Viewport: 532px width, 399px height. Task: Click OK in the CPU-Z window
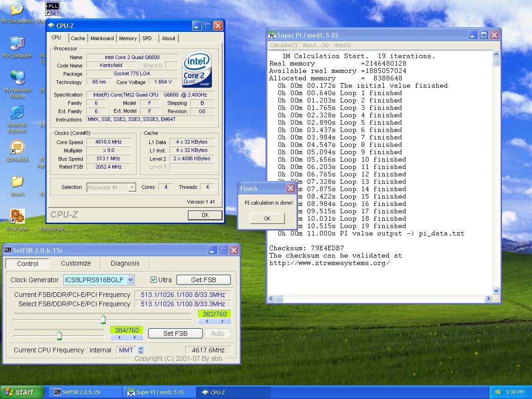[x=205, y=215]
